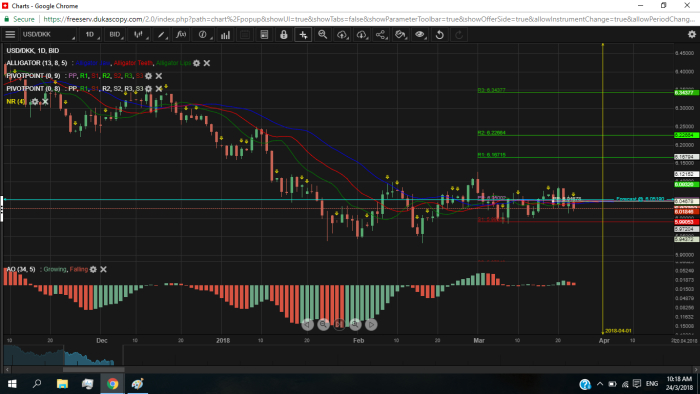Expand the 1D period dropdown
This screenshot has width=700, height=394.
coord(91,34)
